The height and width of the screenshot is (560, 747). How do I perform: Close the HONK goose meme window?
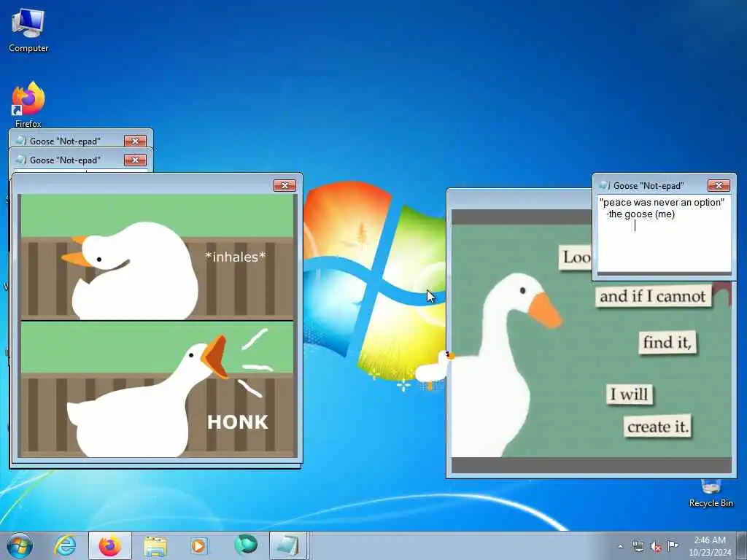coord(285,185)
